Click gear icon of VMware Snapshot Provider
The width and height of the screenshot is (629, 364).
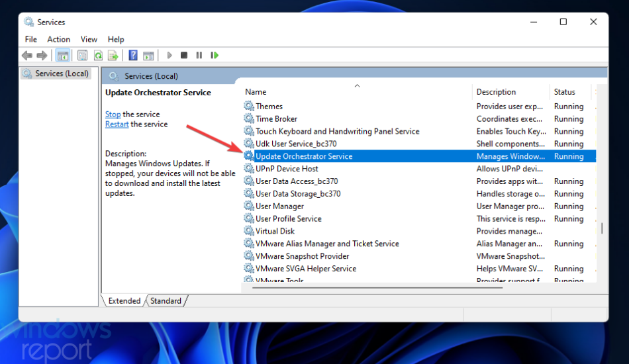(x=249, y=255)
